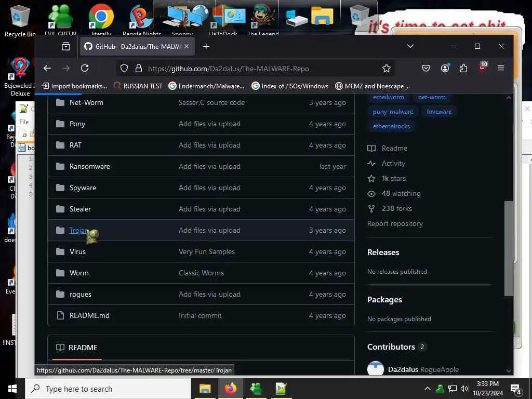532x399 pixels.
Task: Open the Worm folder
Action: (79, 273)
